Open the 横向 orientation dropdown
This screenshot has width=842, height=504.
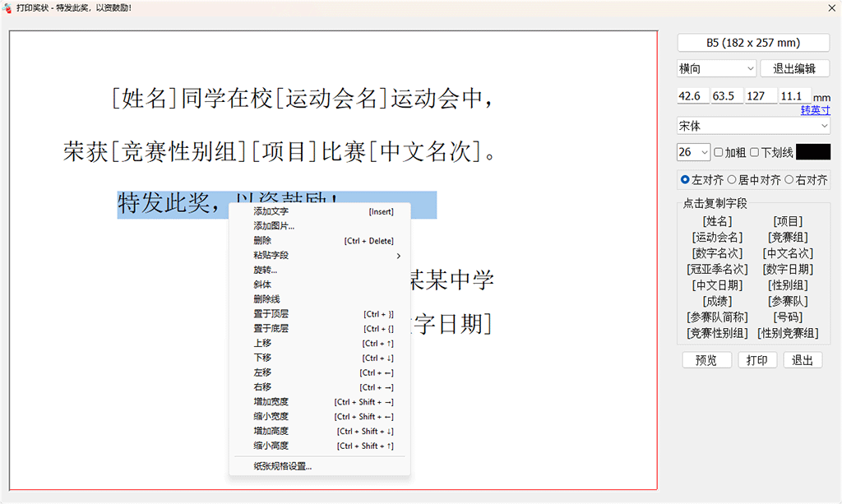716,69
